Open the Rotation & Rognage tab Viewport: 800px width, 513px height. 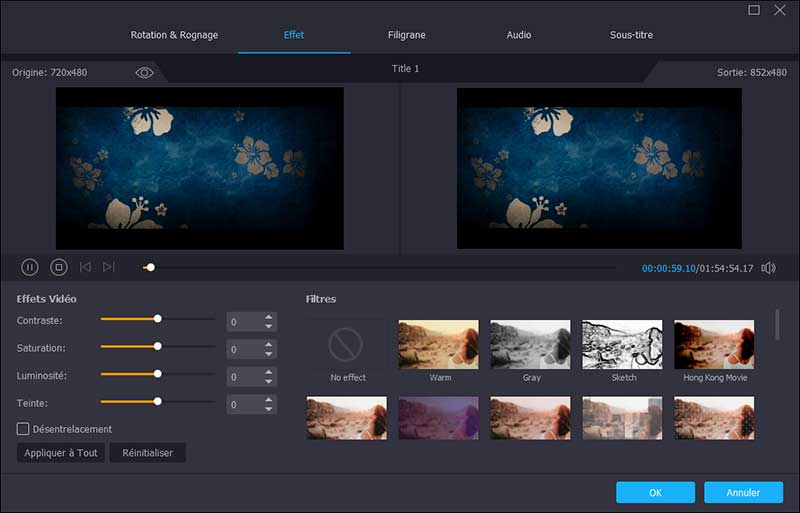tap(174, 35)
